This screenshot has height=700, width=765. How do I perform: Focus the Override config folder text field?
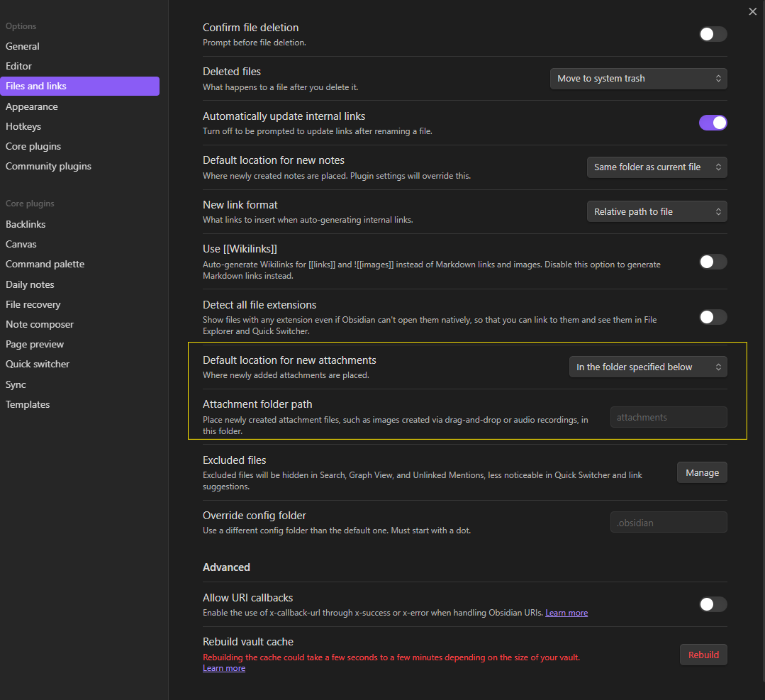[668, 523]
